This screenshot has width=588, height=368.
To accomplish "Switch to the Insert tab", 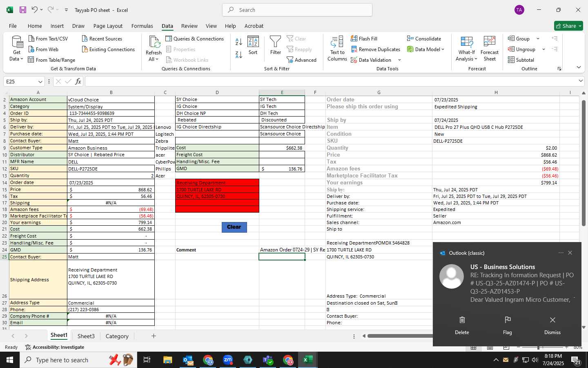I will coord(57,26).
